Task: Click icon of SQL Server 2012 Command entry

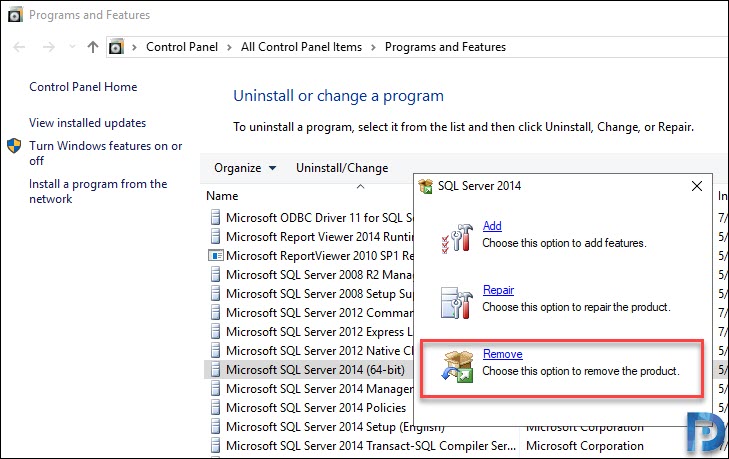Action: 215,313
